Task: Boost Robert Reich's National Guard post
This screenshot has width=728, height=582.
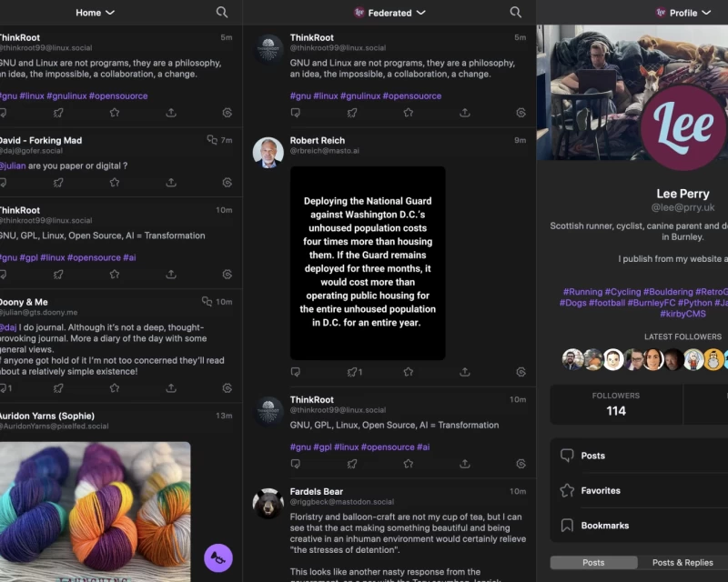Action: pyautogui.click(x=350, y=372)
